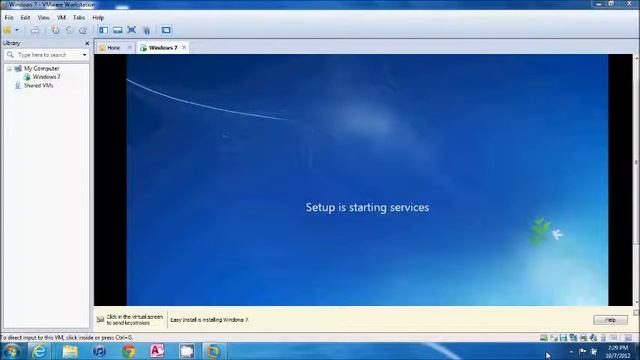Toggle the library sidebar view icon
Viewport: 640px width, 360px height.
click(103, 30)
